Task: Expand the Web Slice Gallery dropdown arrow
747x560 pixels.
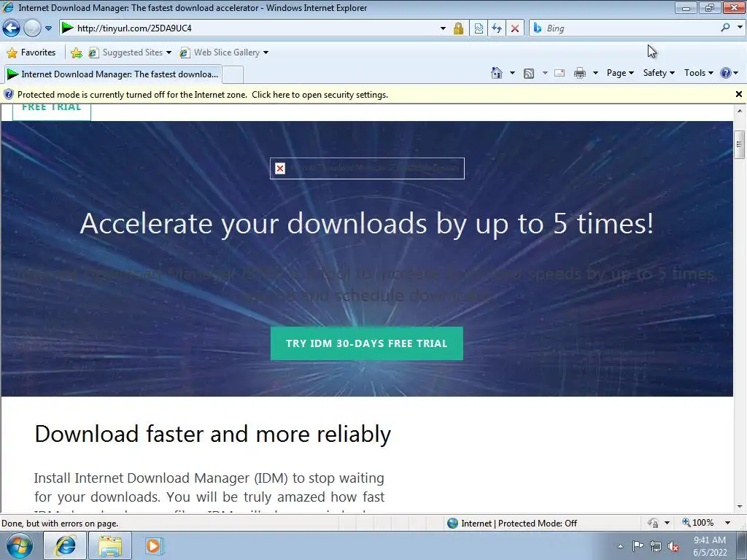Action: click(x=266, y=52)
